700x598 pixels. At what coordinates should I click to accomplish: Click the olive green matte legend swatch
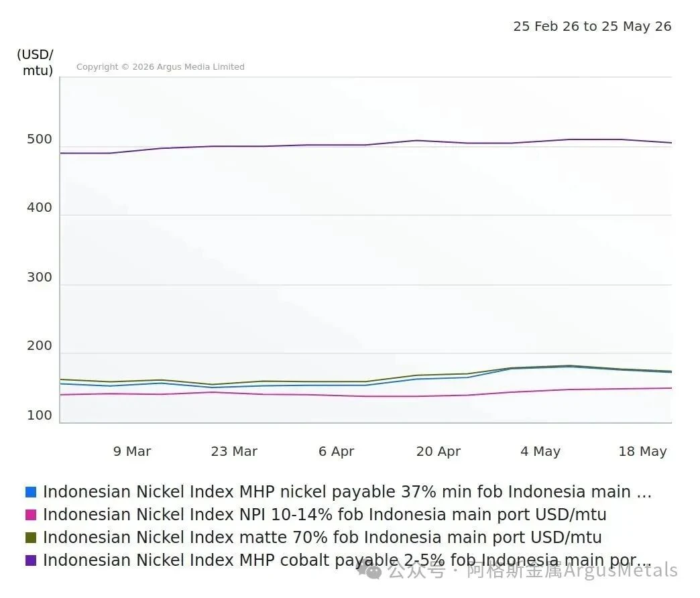(31, 538)
